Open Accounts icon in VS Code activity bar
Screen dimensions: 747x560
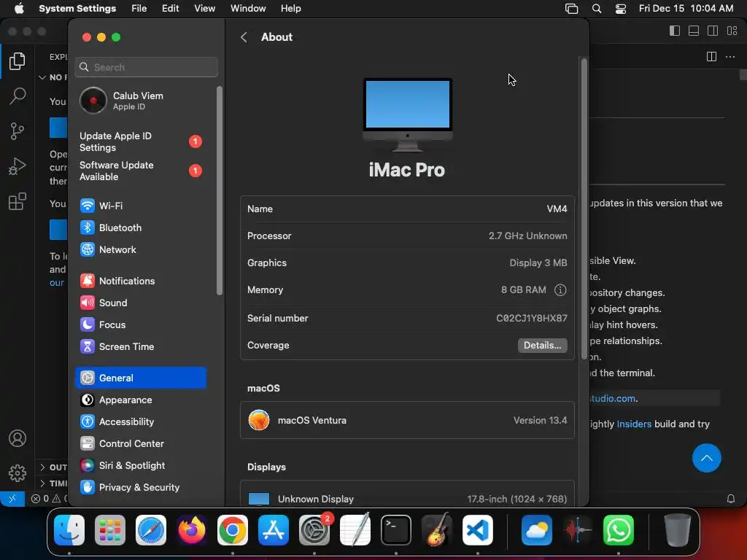[x=18, y=438]
